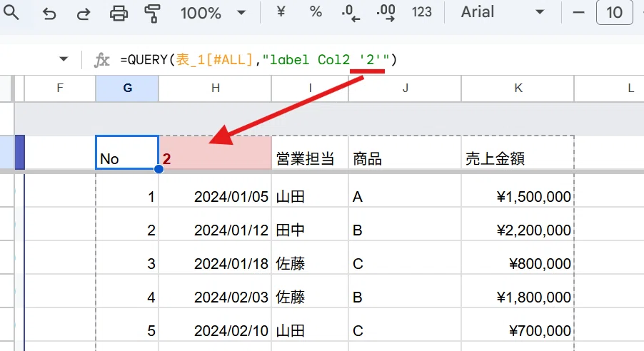This screenshot has width=644, height=351.
Task: Select the No cell with value 4
Action: (x=127, y=291)
